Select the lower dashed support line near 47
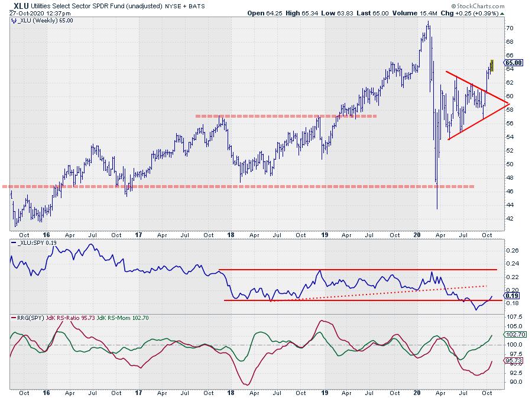Image resolution: width=532 pixels, height=398 pixels. pos(236,186)
